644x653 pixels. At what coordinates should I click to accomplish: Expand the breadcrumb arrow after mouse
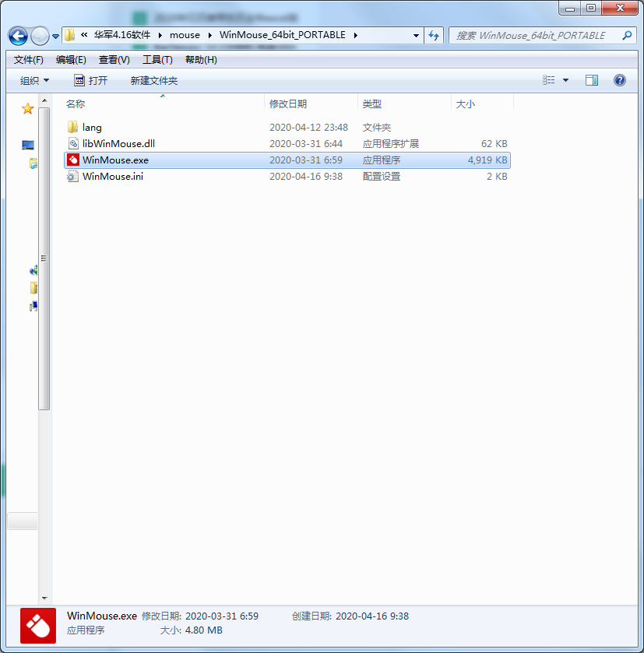pos(210,35)
